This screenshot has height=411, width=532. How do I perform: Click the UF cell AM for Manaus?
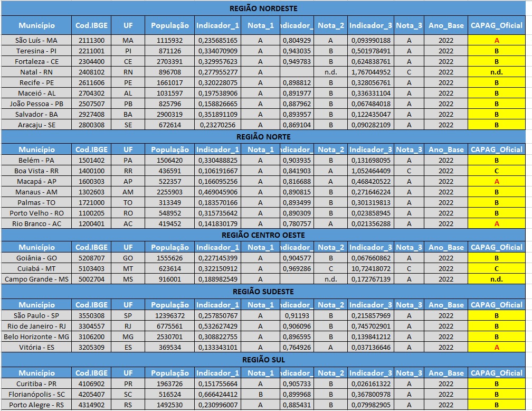click(128, 192)
